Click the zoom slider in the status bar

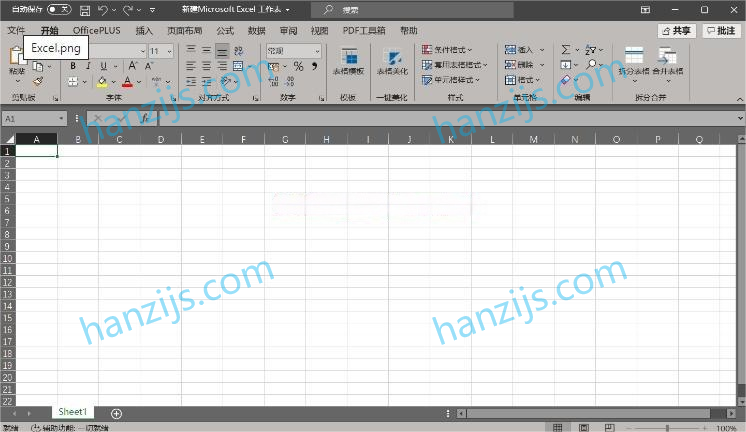(x=668, y=428)
